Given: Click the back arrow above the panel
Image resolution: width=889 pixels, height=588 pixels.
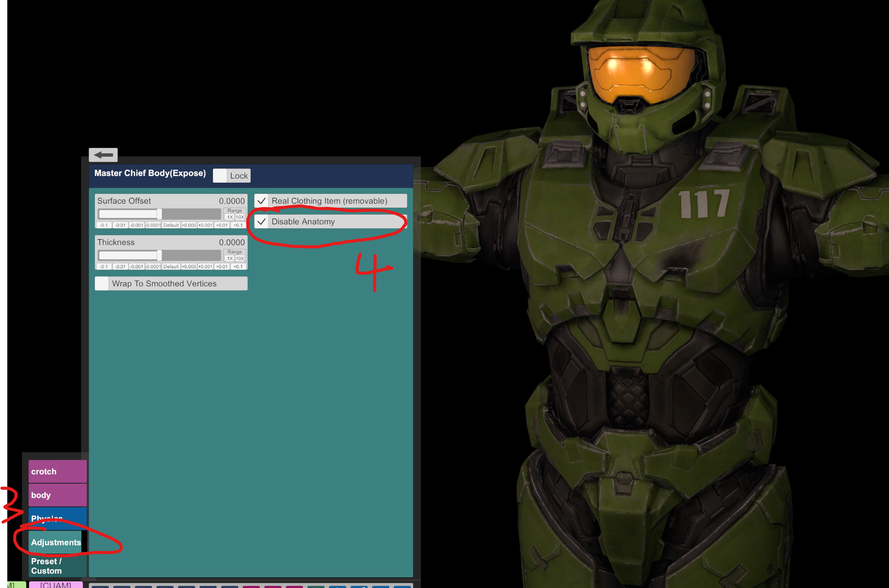Looking at the screenshot, I should click(103, 155).
